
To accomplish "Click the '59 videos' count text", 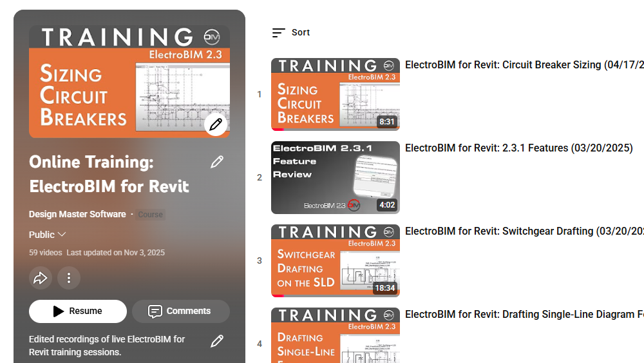I will (x=45, y=252).
